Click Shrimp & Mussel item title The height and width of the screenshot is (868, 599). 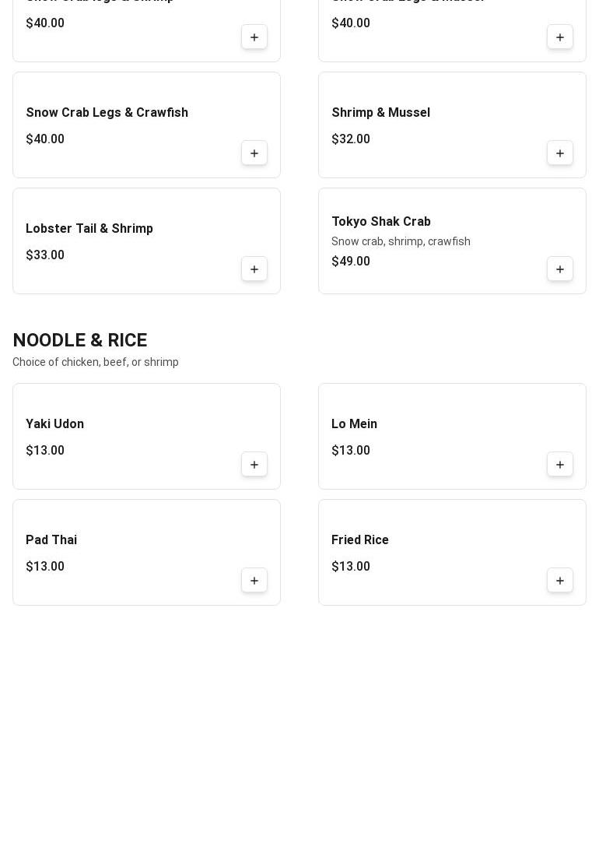click(x=381, y=113)
